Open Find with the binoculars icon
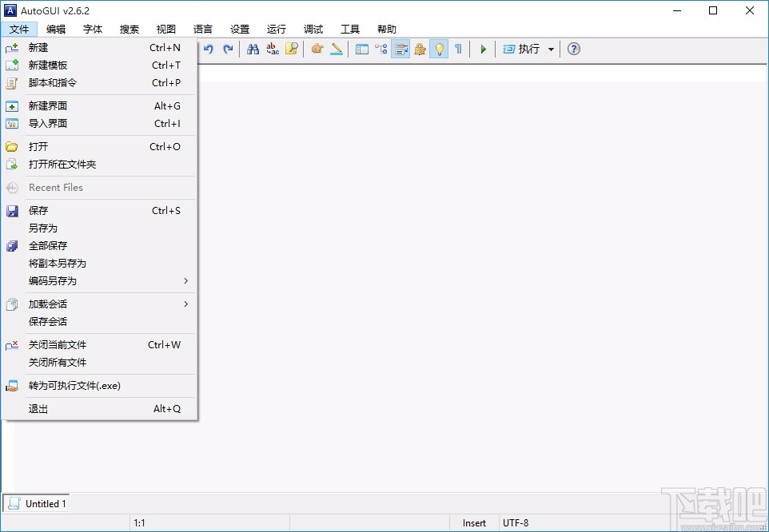The image size is (769, 532). pyautogui.click(x=252, y=49)
